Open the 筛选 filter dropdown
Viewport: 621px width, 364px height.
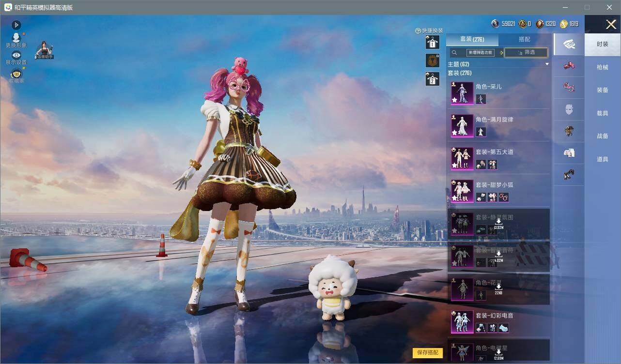click(526, 52)
